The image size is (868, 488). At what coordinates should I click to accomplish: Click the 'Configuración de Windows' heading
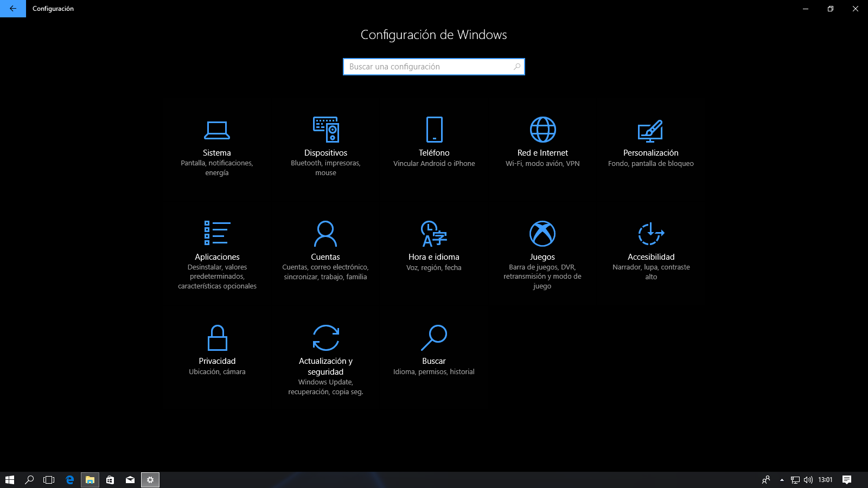coord(434,35)
